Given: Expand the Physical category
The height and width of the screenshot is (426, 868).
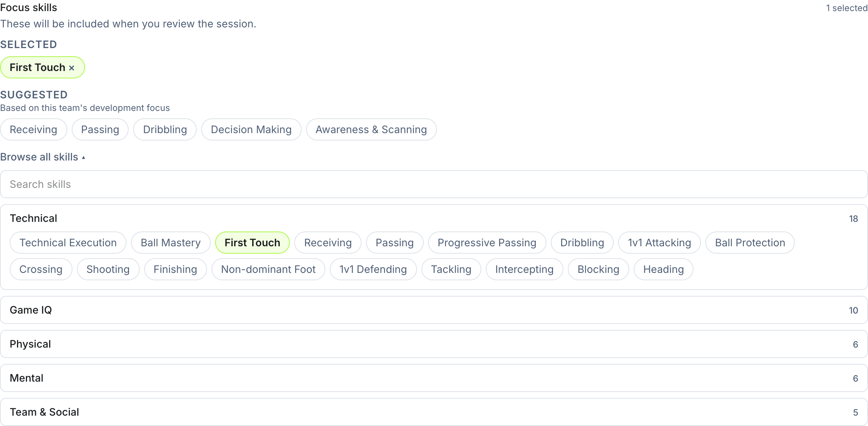Looking at the screenshot, I should click(x=434, y=344).
